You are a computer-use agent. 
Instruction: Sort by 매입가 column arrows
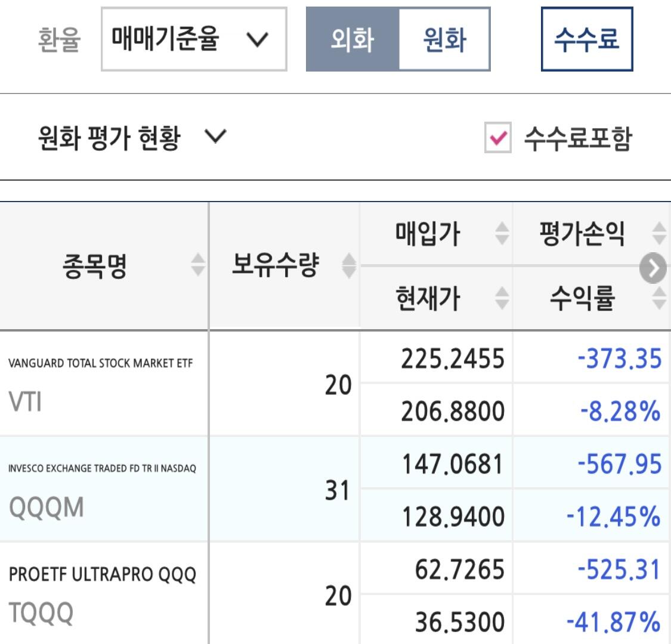(x=502, y=233)
